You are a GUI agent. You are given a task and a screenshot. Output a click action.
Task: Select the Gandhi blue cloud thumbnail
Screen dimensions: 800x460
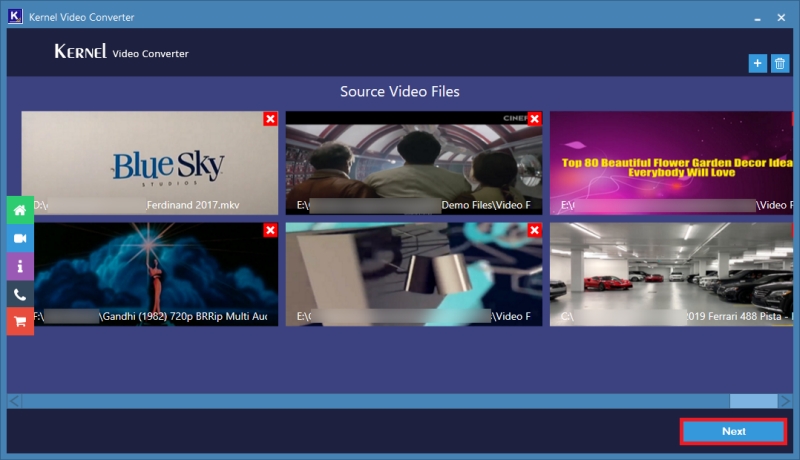[156, 274]
